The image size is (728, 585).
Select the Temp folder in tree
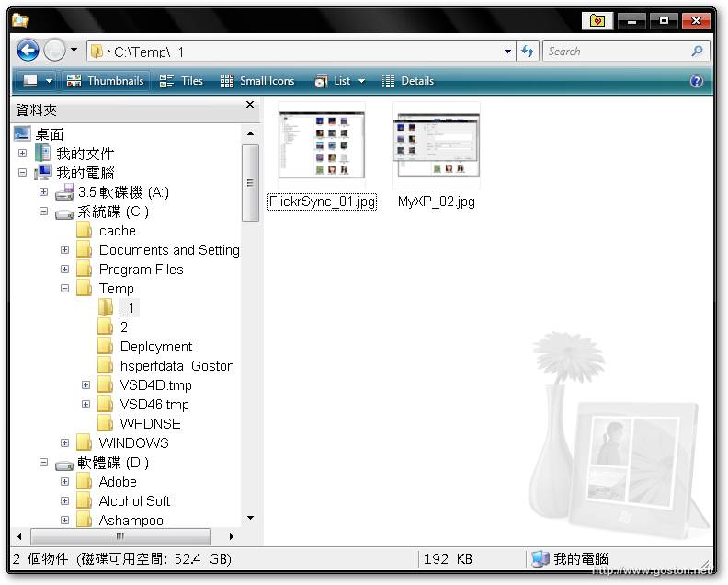[116, 289]
